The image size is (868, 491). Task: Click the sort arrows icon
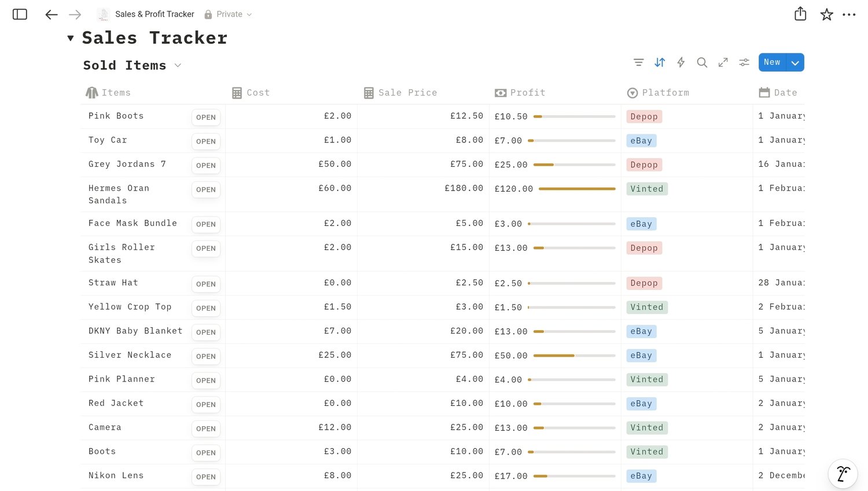tap(660, 63)
